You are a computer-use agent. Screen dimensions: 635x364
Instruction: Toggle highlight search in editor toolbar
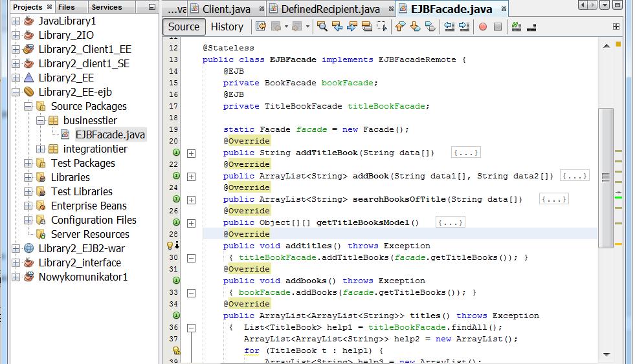point(367,27)
